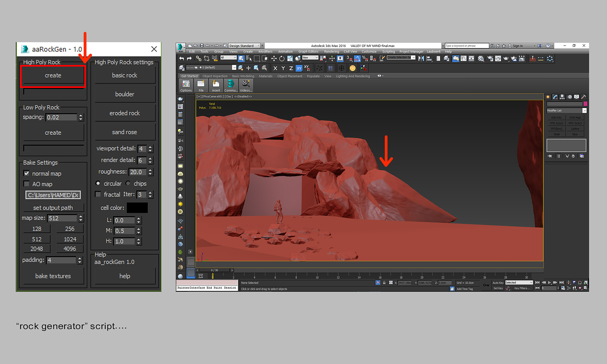Open the Modifier List dropdown
This screenshot has height=364, width=607.
click(x=584, y=110)
